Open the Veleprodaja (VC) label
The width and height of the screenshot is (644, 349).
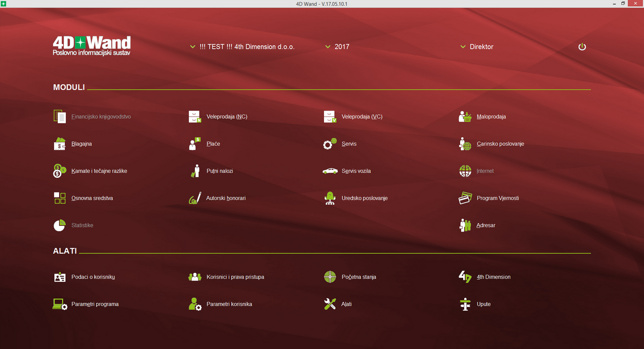[362, 117]
